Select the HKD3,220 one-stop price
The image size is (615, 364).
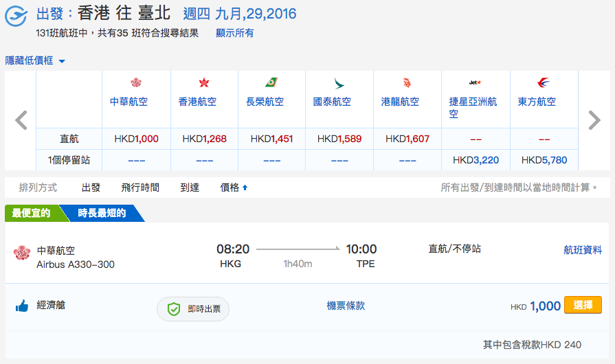[x=476, y=160]
